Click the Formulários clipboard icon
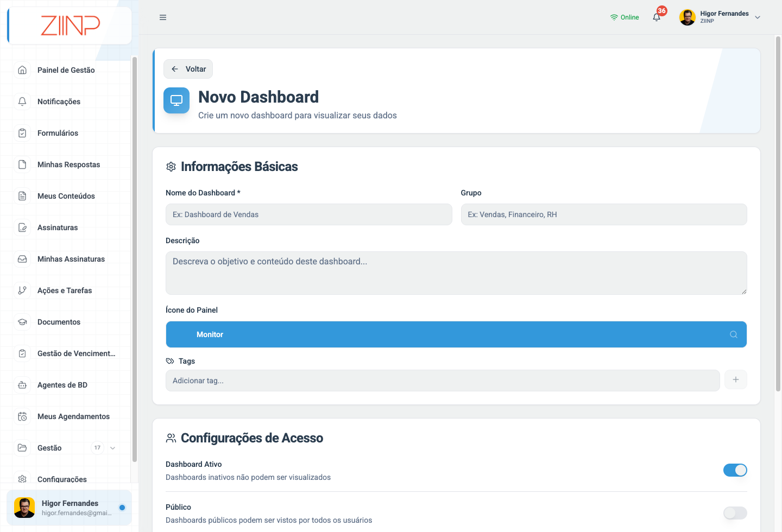This screenshot has height=532, width=782. coord(22,133)
